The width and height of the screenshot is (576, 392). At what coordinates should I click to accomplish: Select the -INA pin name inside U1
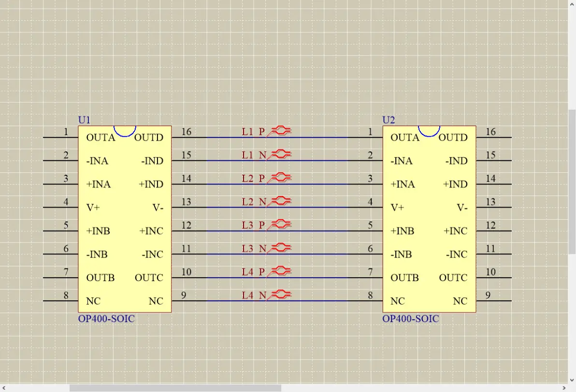pyautogui.click(x=97, y=161)
